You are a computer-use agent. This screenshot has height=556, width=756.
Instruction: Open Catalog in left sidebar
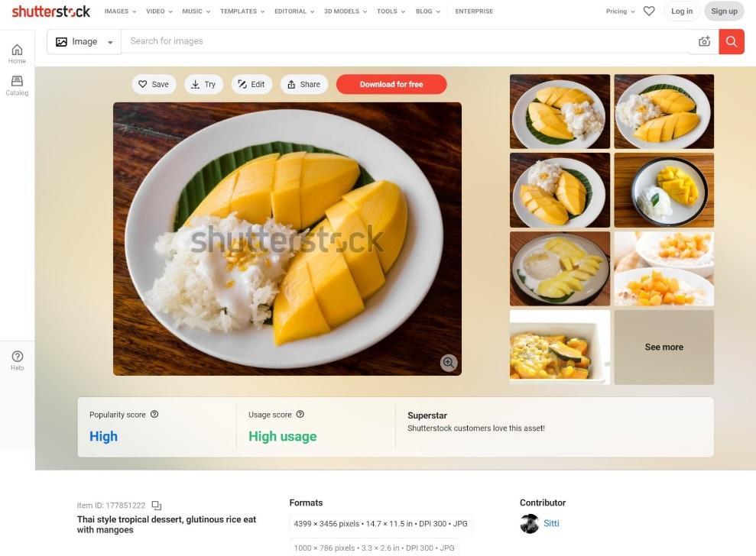17,86
